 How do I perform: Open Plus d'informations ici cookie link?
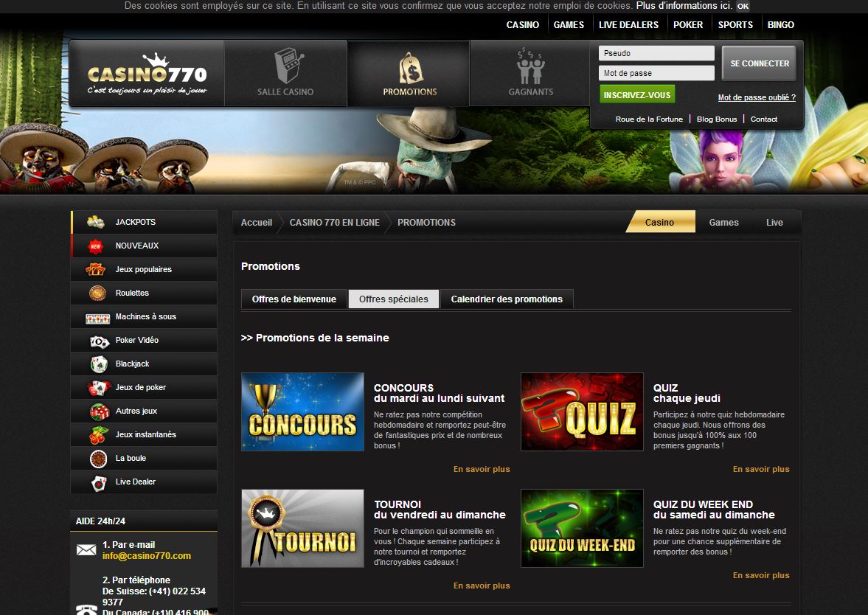(x=684, y=6)
